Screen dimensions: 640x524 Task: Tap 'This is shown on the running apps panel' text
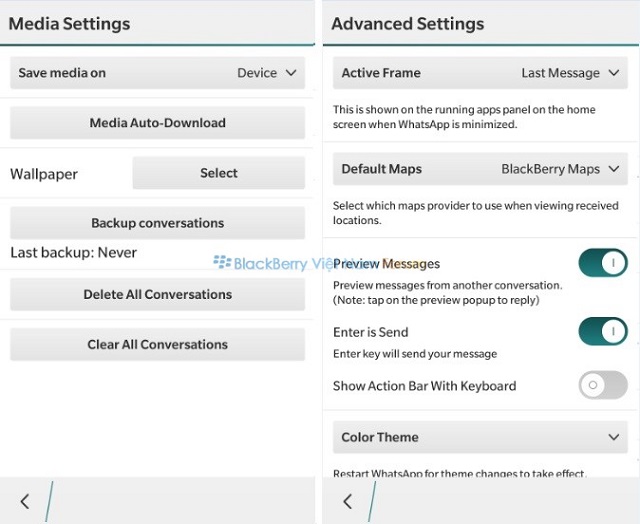coord(464,117)
